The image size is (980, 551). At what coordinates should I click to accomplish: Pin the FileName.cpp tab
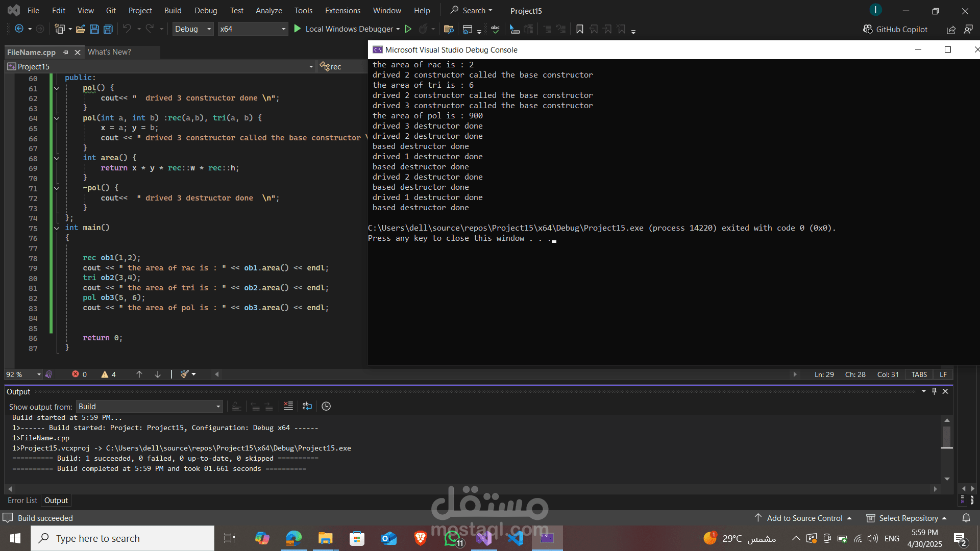pos(65,52)
